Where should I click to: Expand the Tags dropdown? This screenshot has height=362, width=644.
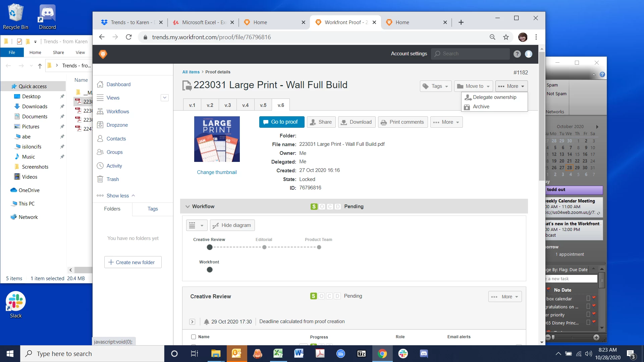coord(436,86)
